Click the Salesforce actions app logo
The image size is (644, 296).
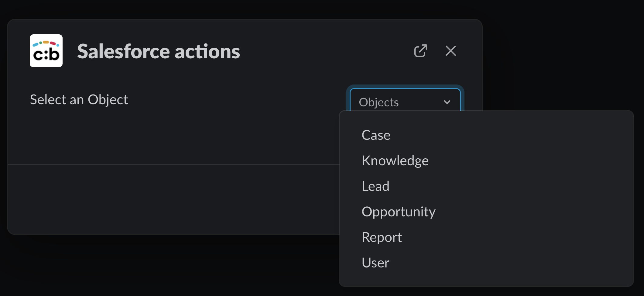click(x=46, y=51)
